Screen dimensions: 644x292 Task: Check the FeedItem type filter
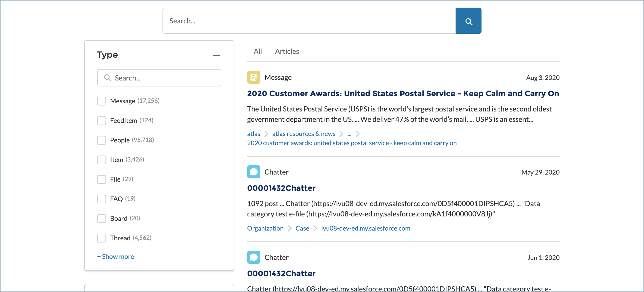(102, 121)
